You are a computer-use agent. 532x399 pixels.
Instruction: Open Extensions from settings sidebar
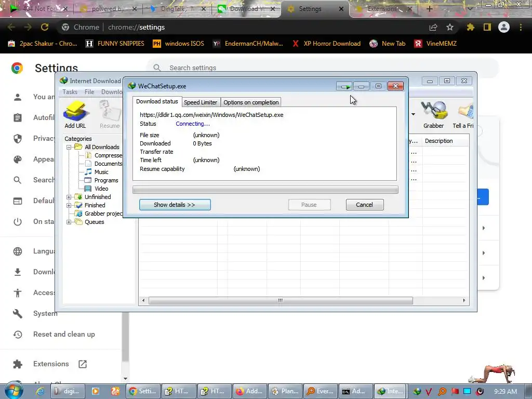point(50,364)
